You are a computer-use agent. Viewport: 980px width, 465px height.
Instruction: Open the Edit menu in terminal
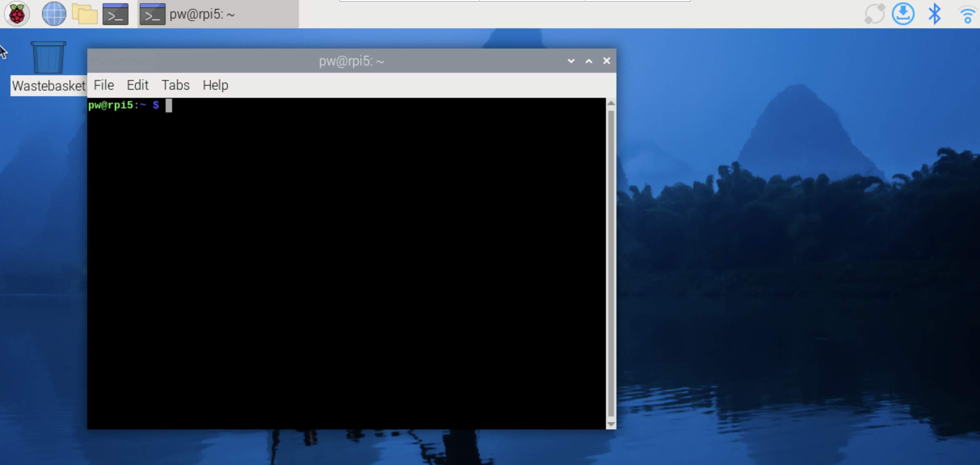pos(137,85)
